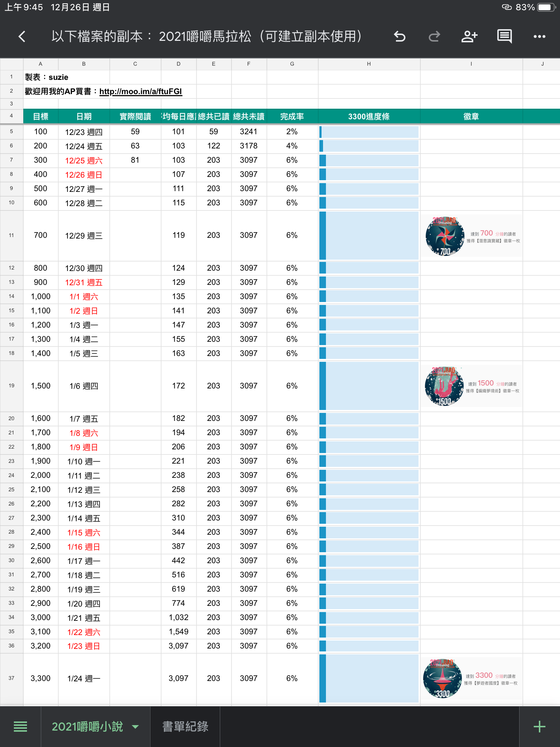Select the 徽章 header cell
Screen dimensions: 560x747
471,117
